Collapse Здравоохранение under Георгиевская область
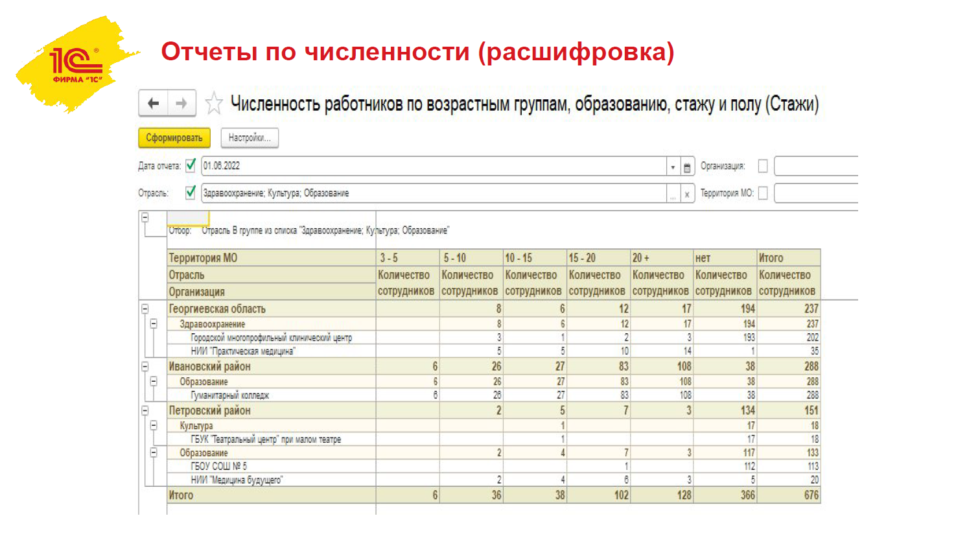 coord(154,323)
